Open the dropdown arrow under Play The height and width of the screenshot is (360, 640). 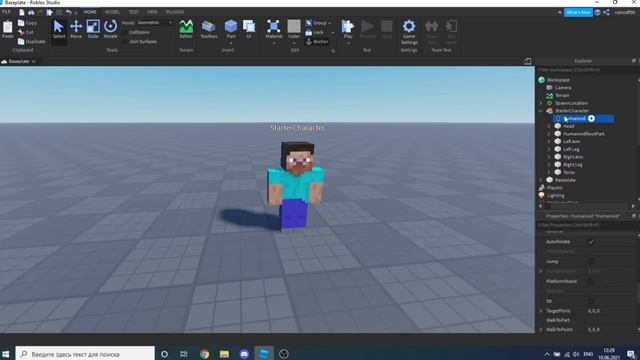pos(348,43)
